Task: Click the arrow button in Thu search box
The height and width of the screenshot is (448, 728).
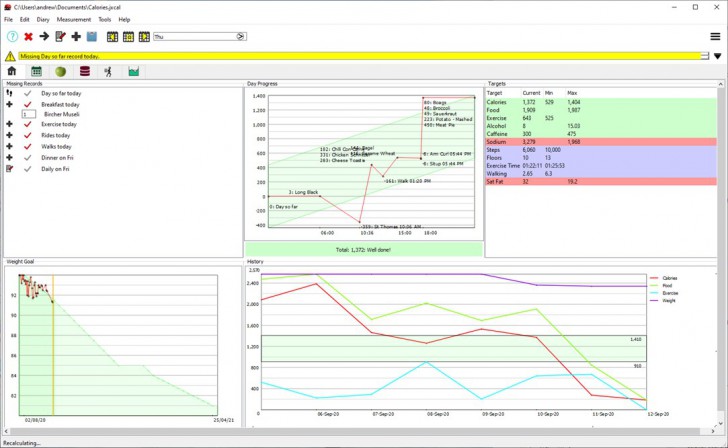Action: pyautogui.click(x=241, y=36)
